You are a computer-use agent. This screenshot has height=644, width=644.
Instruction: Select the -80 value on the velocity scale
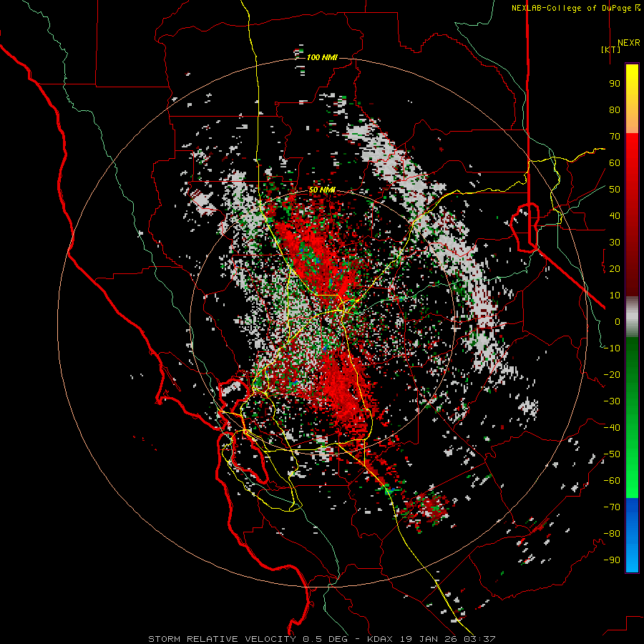pos(612,534)
